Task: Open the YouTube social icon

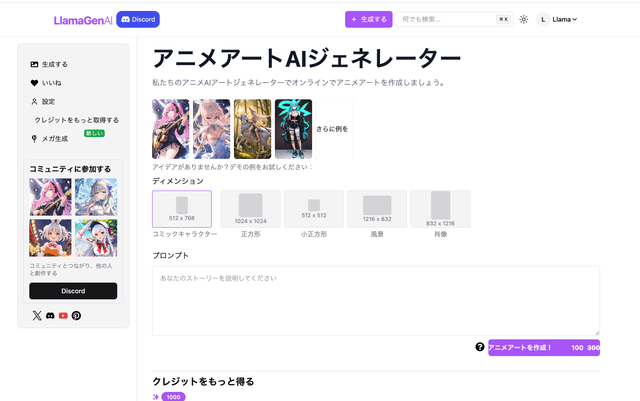Action: (63, 315)
